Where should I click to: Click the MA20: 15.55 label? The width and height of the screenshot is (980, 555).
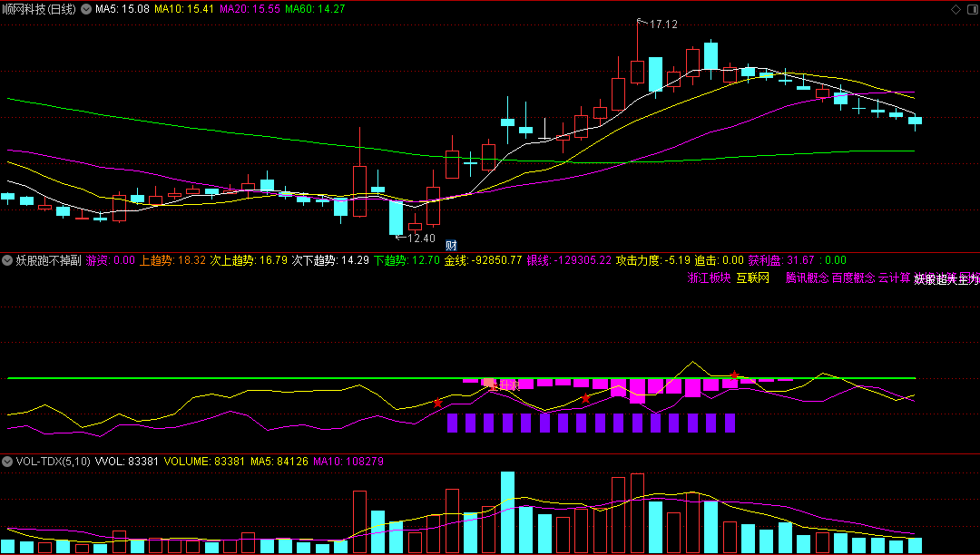(x=250, y=9)
